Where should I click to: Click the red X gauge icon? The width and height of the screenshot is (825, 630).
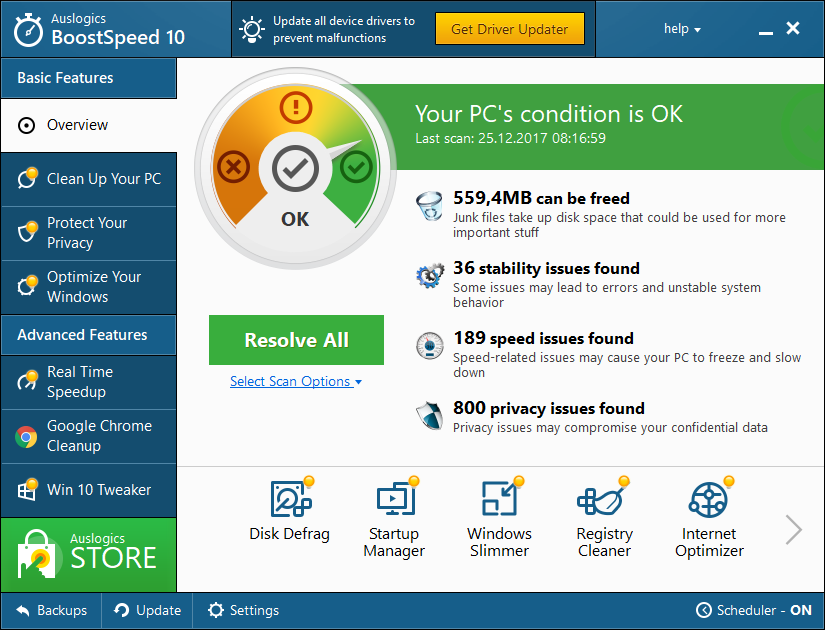click(234, 167)
